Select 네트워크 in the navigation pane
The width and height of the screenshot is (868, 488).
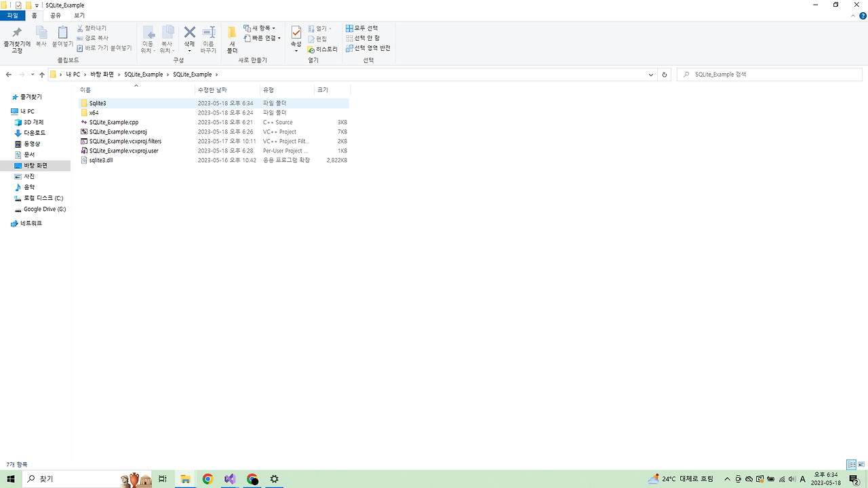26,223
